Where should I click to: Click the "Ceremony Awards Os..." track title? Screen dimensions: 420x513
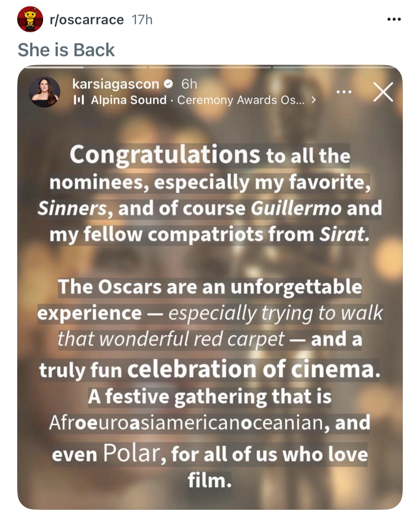point(241,100)
